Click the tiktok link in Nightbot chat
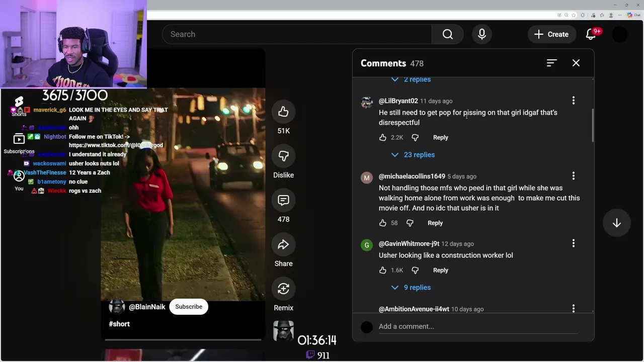The height and width of the screenshot is (362, 644). pyautogui.click(x=116, y=145)
